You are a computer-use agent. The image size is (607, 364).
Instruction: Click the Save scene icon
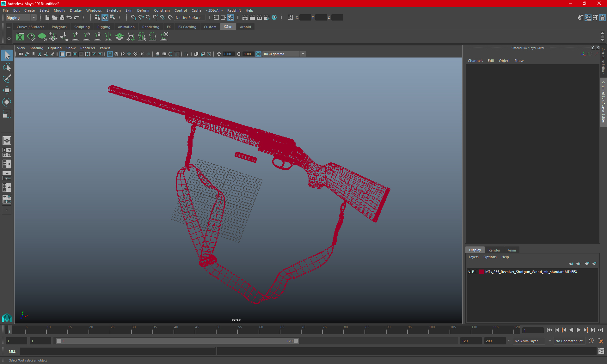[x=62, y=18]
